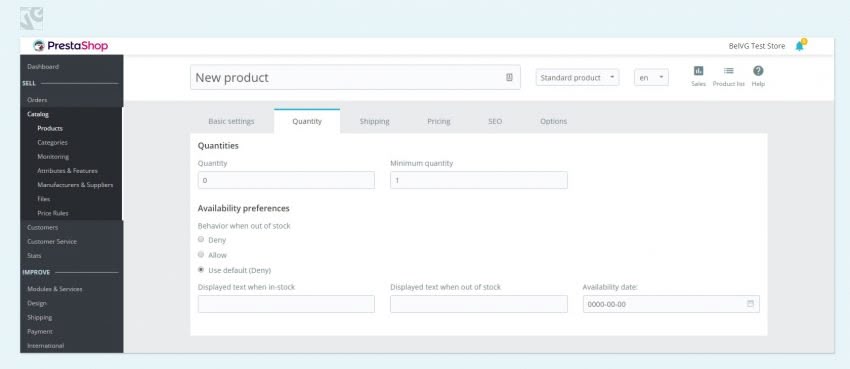The image size is (850, 369).
Task: Open the Standard product type dropdown
Action: click(577, 77)
